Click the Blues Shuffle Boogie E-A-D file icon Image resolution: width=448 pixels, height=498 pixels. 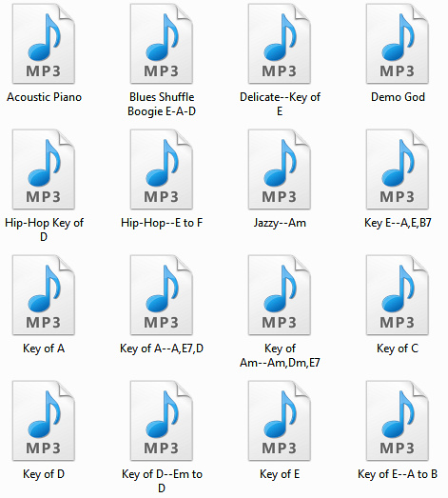click(x=162, y=44)
